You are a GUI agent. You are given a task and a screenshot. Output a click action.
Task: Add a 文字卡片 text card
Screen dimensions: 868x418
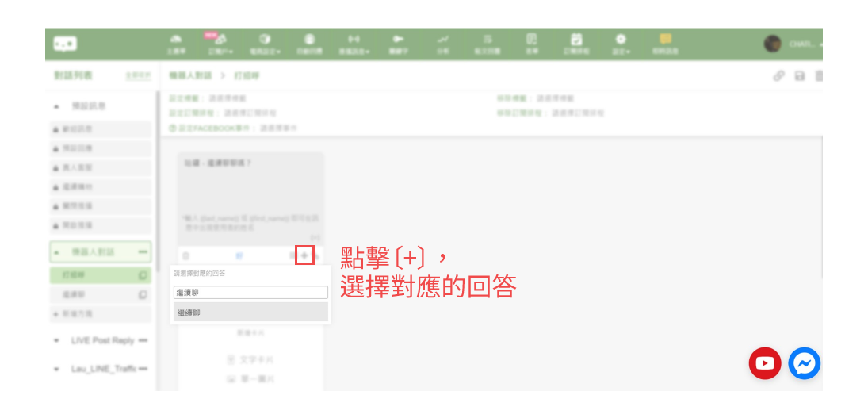pyautogui.click(x=250, y=360)
